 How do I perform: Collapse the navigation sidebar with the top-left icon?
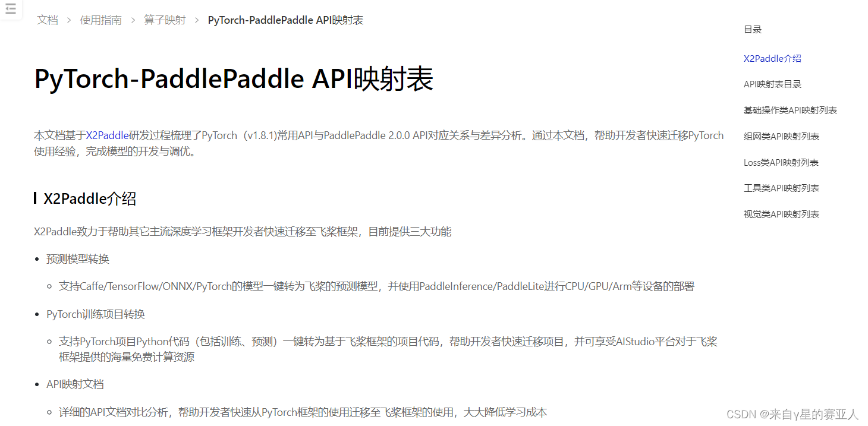pos(11,10)
